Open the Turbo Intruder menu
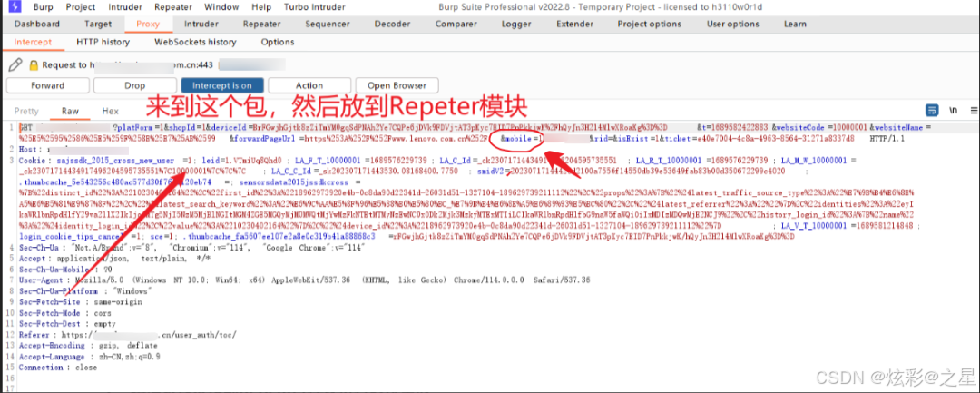Image resolution: width=980 pixels, height=393 pixels. pyautogui.click(x=314, y=7)
